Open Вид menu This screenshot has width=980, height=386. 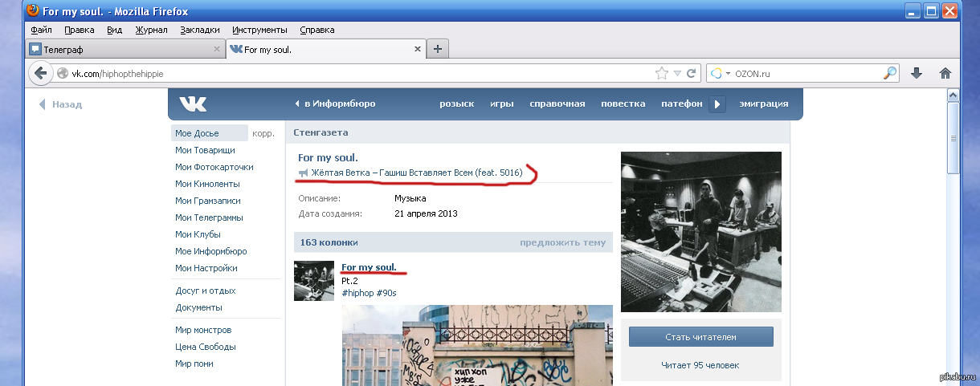point(115,30)
